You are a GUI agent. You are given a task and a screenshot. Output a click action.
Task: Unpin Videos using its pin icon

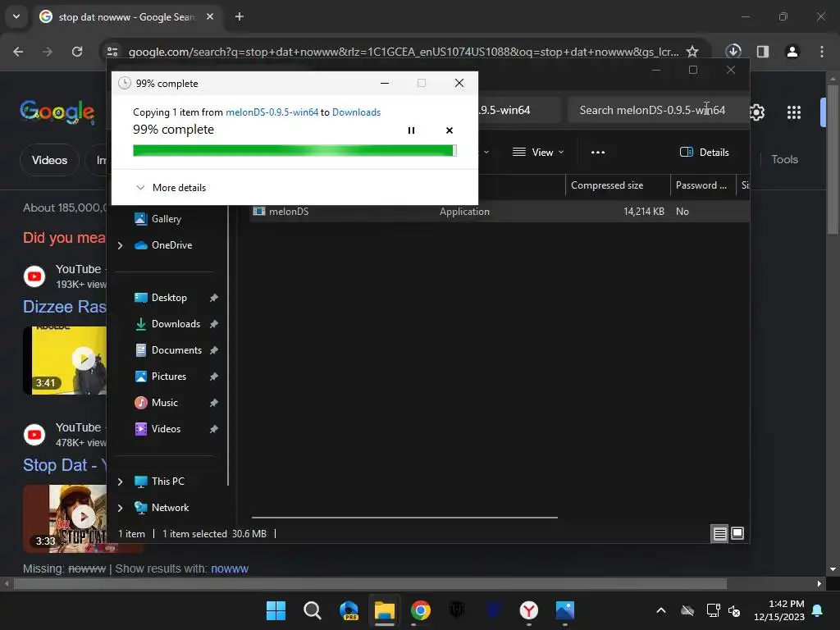[214, 429]
